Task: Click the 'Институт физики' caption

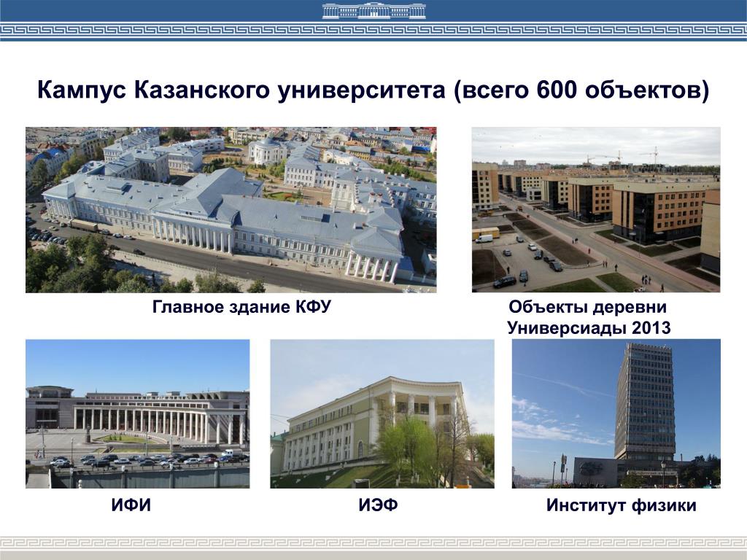Action: point(622,505)
